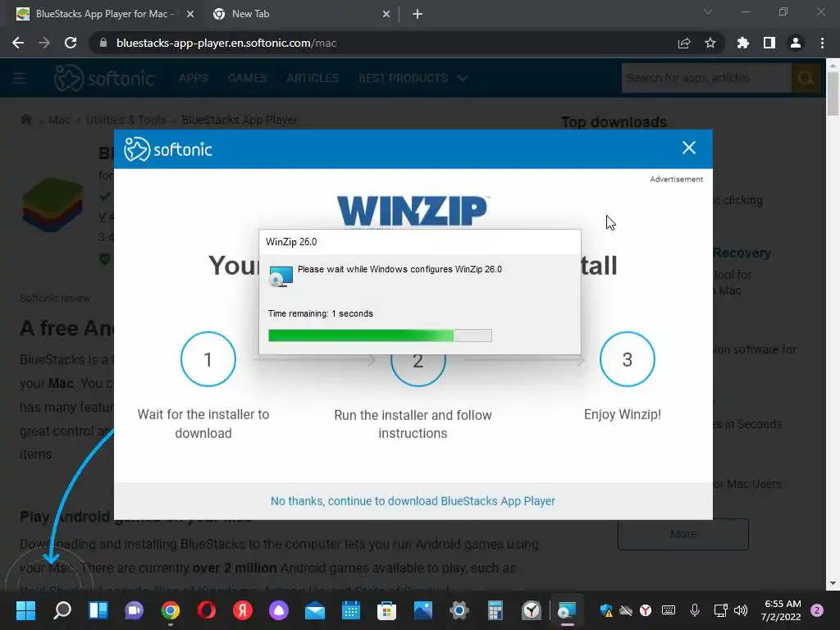Image resolution: width=840 pixels, height=630 pixels.
Task: Click the WinZip installer taskbar icon
Action: (x=567, y=609)
